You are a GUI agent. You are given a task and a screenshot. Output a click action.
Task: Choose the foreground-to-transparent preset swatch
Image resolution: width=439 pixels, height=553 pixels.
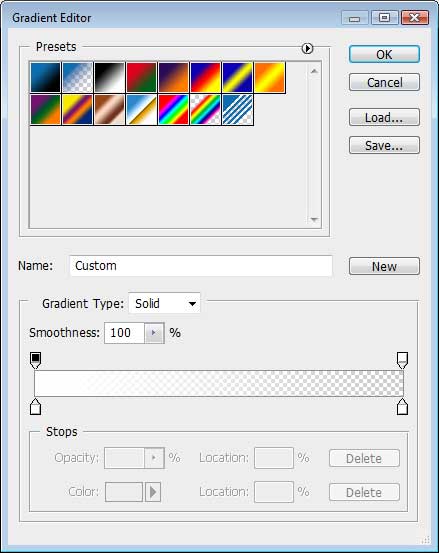tap(78, 78)
